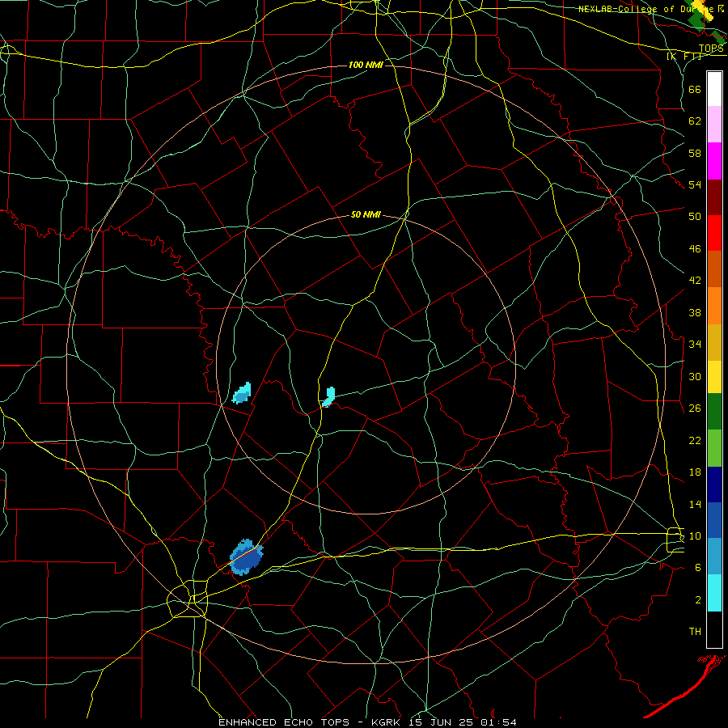Click the 50 NMI range ring label

coord(366,214)
